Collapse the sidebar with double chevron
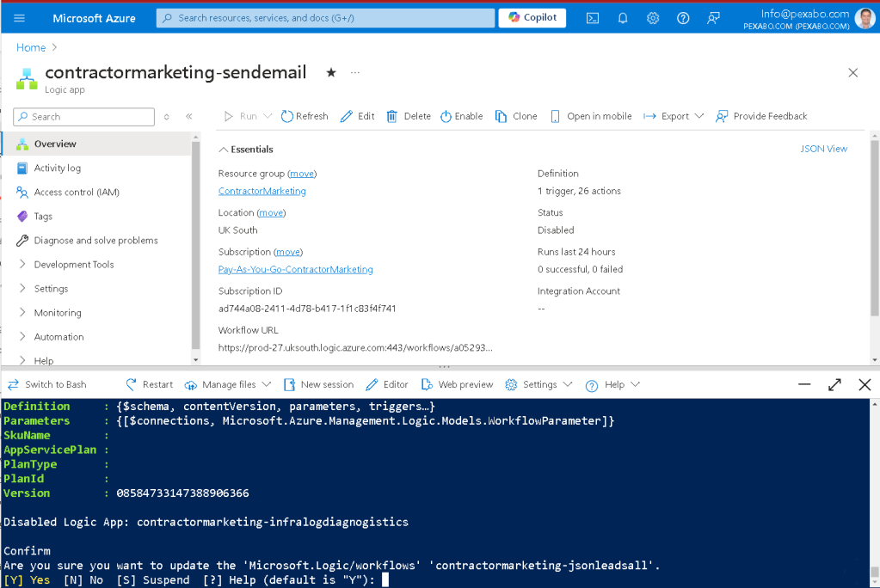The image size is (880, 588). pyautogui.click(x=189, y=116)
